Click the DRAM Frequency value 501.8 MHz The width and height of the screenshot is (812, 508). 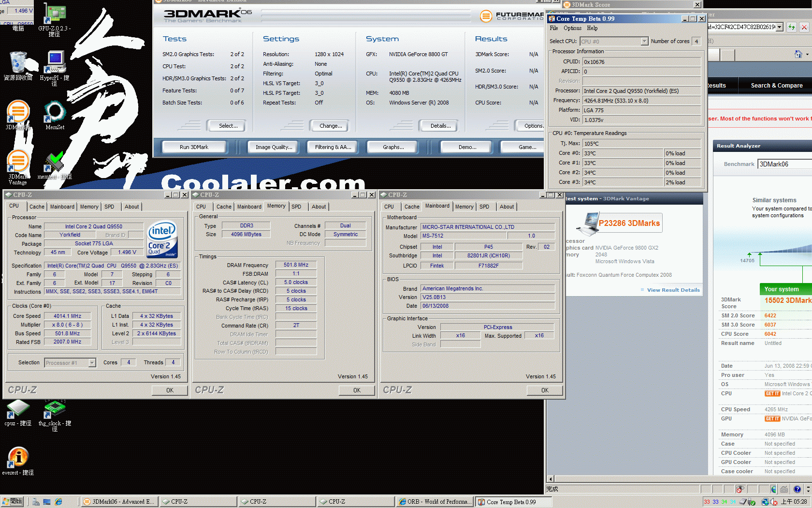click(296, 265)
